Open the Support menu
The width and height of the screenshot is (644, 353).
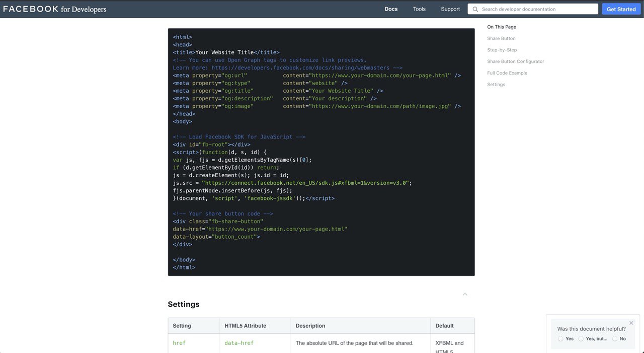(450, 9)
